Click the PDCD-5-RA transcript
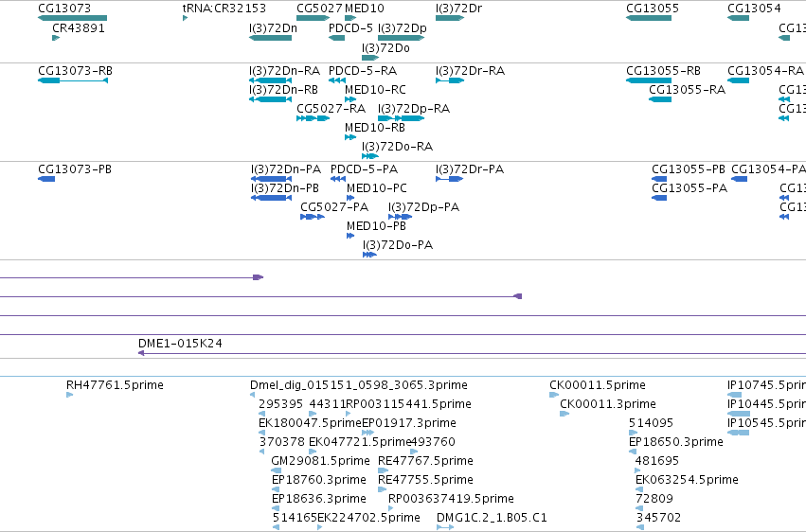 point(336,80)
